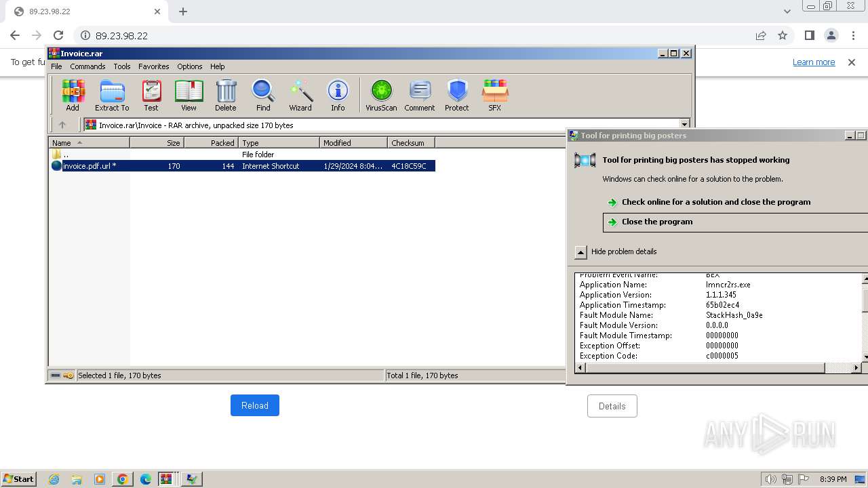Open the tab search chevron

click(787, 12)
